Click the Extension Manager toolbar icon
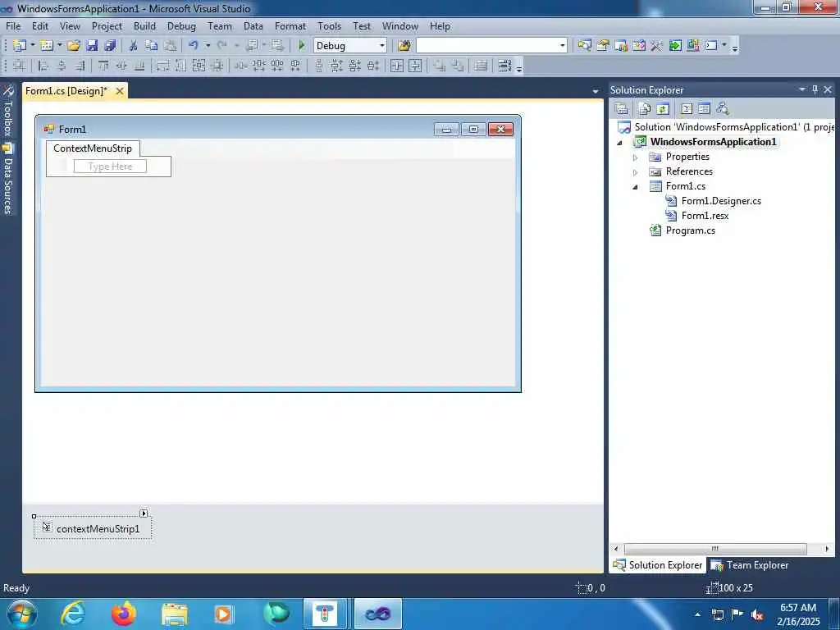Screen dimensions: 840x630 coord(693,46)
